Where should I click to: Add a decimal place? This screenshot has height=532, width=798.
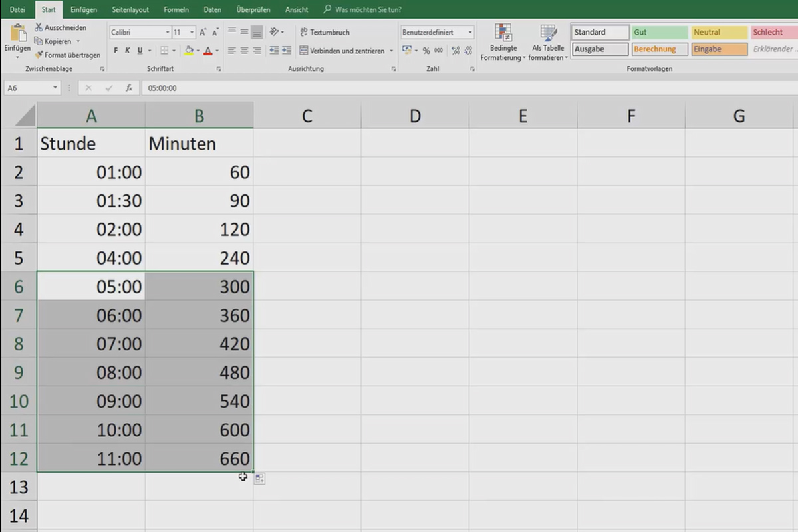(x=456, y=51)
